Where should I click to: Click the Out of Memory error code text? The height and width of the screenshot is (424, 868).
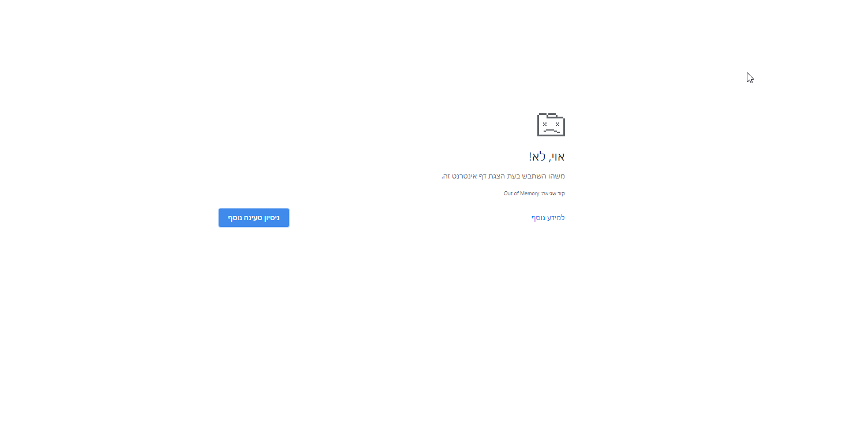pos(522,194)
